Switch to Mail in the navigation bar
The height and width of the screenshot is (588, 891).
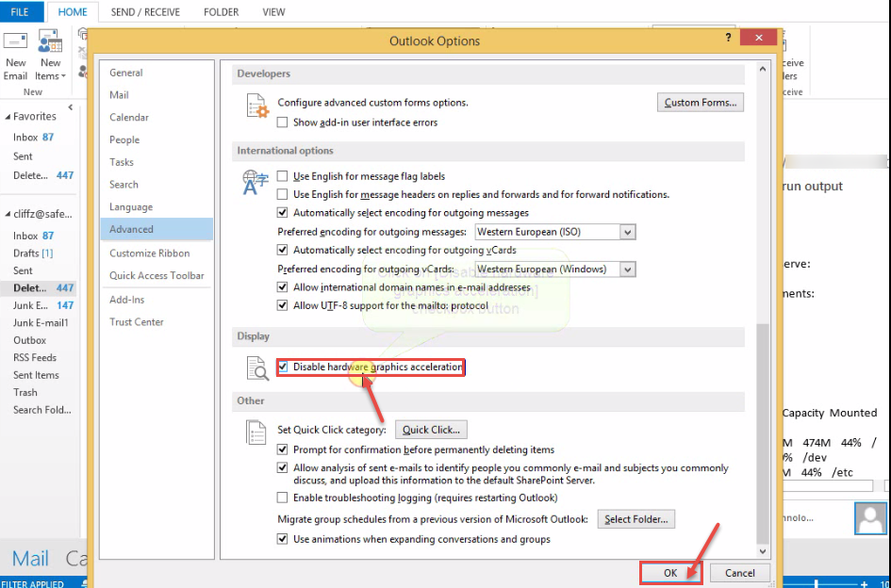point(30,559)
